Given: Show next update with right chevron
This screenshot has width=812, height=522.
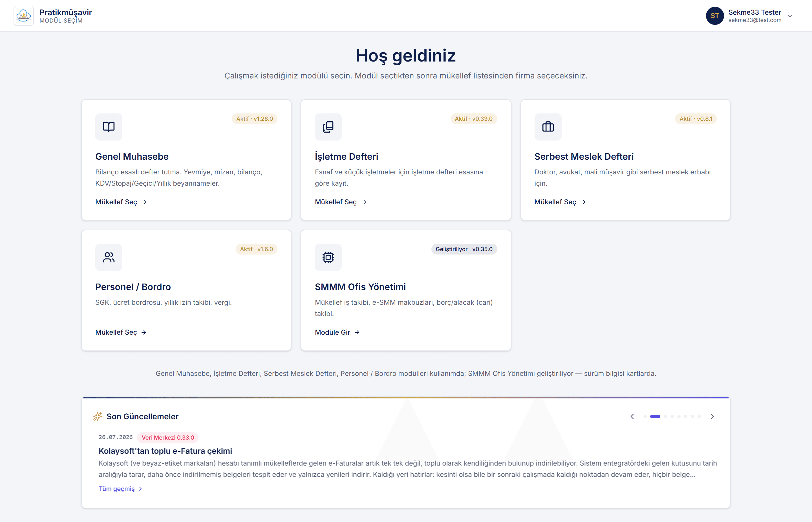Looking at the screenshot, I should [x=712, y=416].
